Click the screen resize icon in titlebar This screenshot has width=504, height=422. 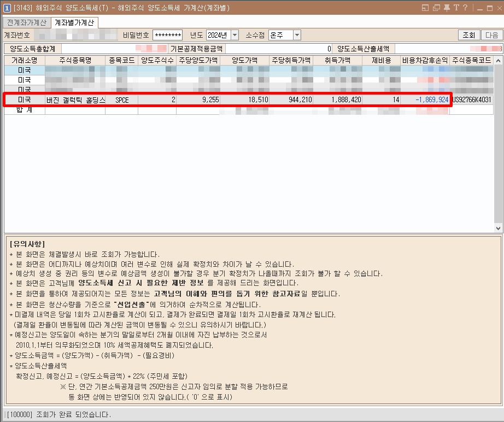point(424,8)
